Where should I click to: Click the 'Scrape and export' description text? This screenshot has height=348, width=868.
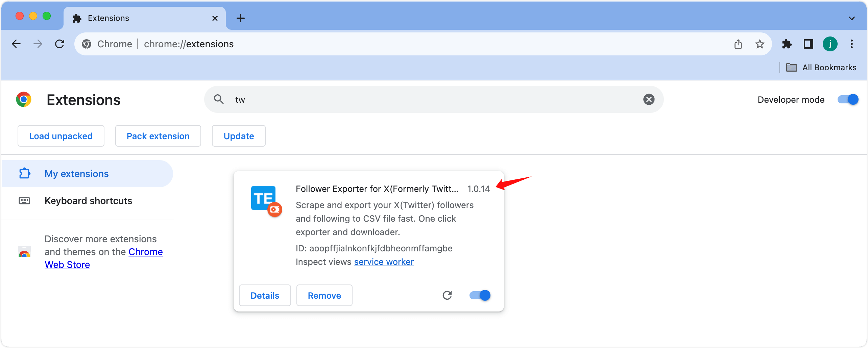(x=385, y=219)
